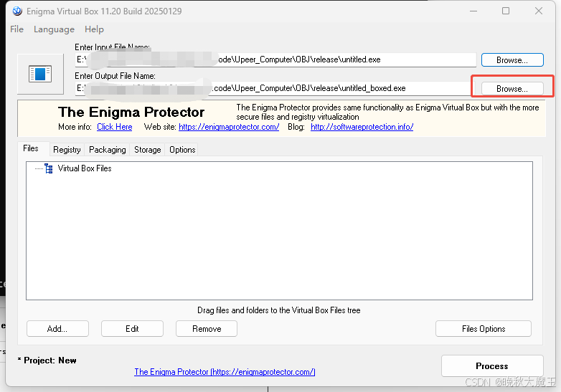
Task: Switch to the Options tab
Action: 182,150
